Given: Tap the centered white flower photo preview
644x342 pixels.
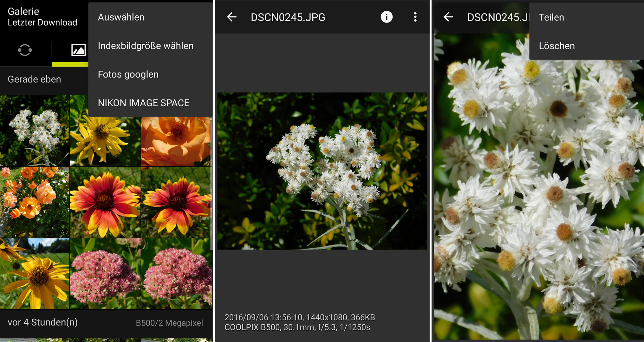Looking at the screenshot, I should point(322,171).
